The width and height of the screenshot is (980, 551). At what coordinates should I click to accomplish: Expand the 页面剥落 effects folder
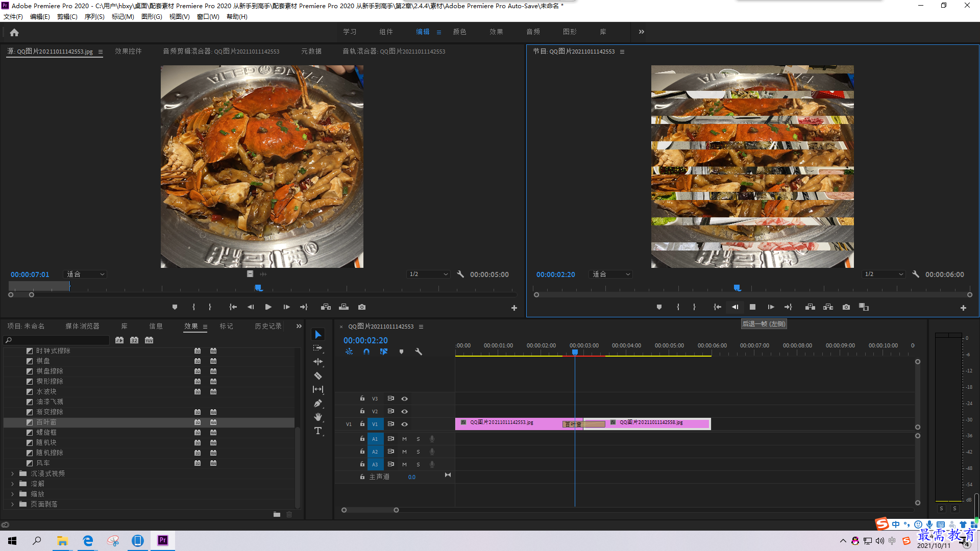point(13,505)
